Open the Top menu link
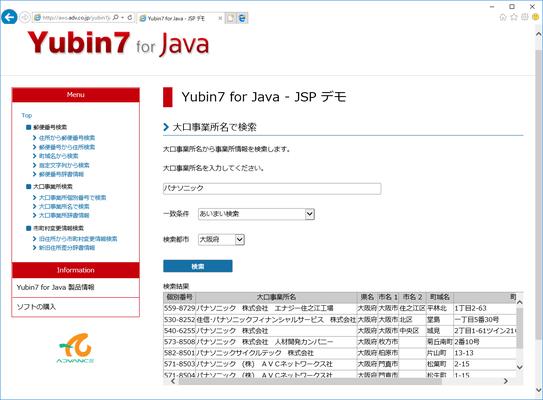This screenshot has height=400, width=543. pyautogui.click(x=27, y=115)
